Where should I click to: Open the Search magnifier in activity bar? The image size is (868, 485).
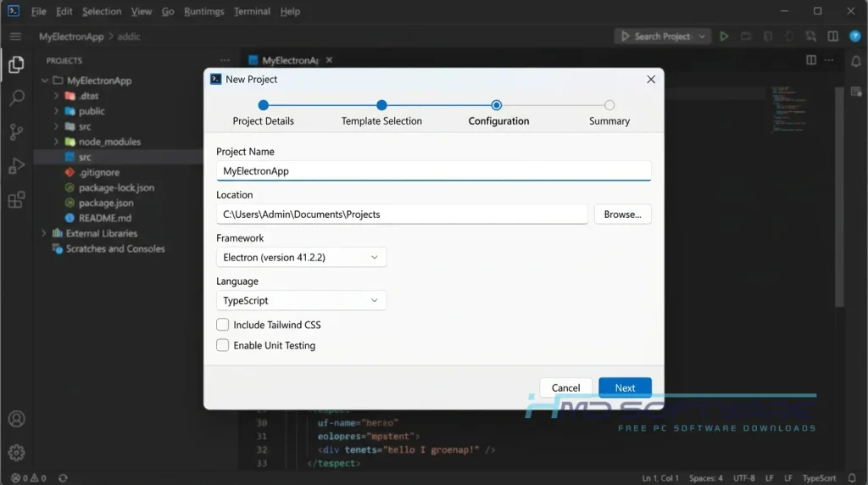coord(16,98)
